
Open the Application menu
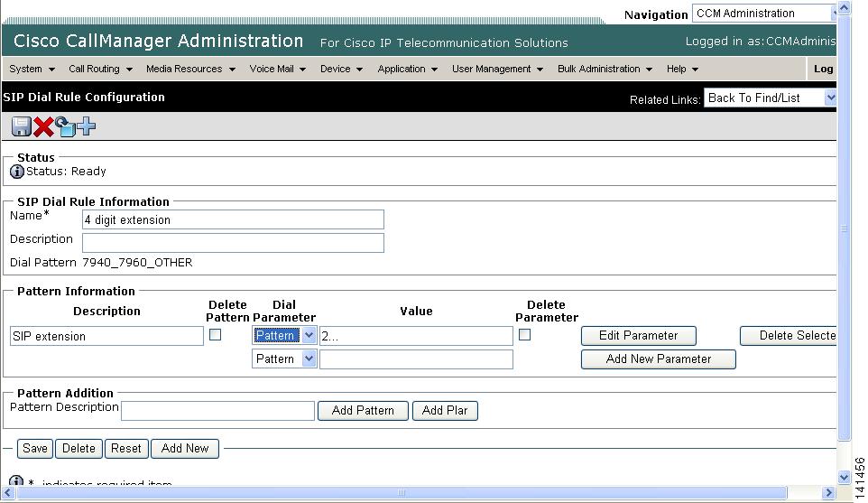point(408,70)
